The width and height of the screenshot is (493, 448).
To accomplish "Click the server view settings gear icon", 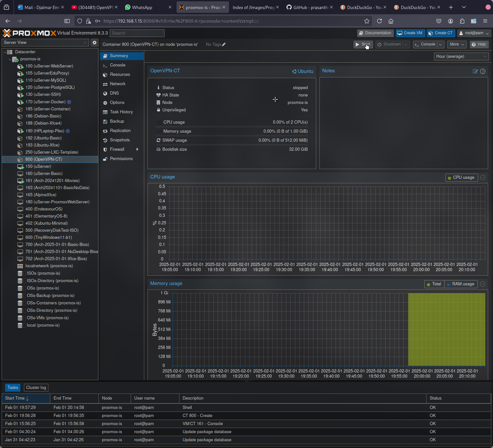I will 95,43.
